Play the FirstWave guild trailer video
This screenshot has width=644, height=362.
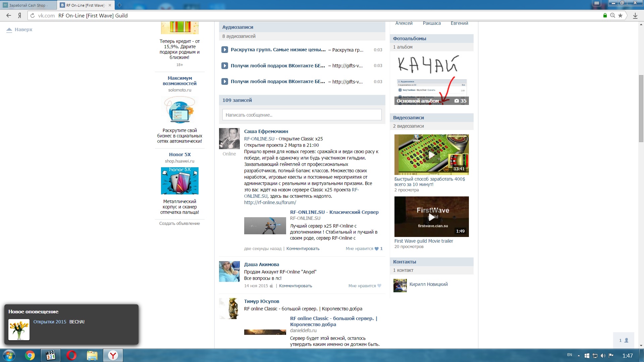click(432, 217)
